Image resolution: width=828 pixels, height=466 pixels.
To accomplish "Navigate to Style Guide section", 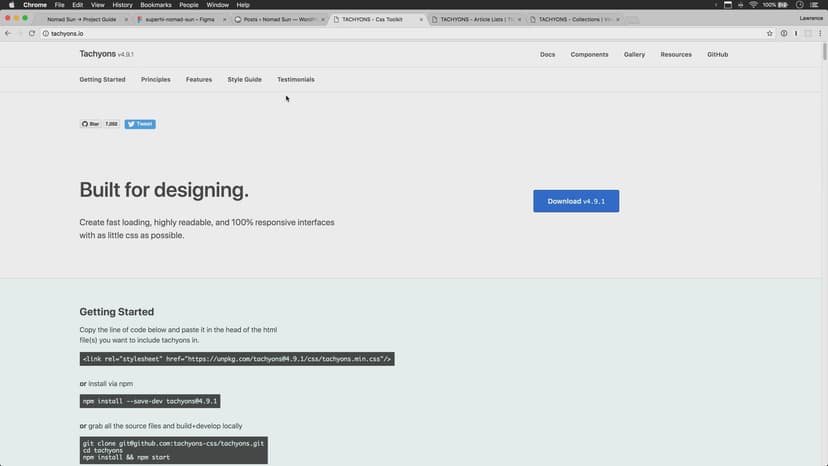I will (x=244, y=79).
